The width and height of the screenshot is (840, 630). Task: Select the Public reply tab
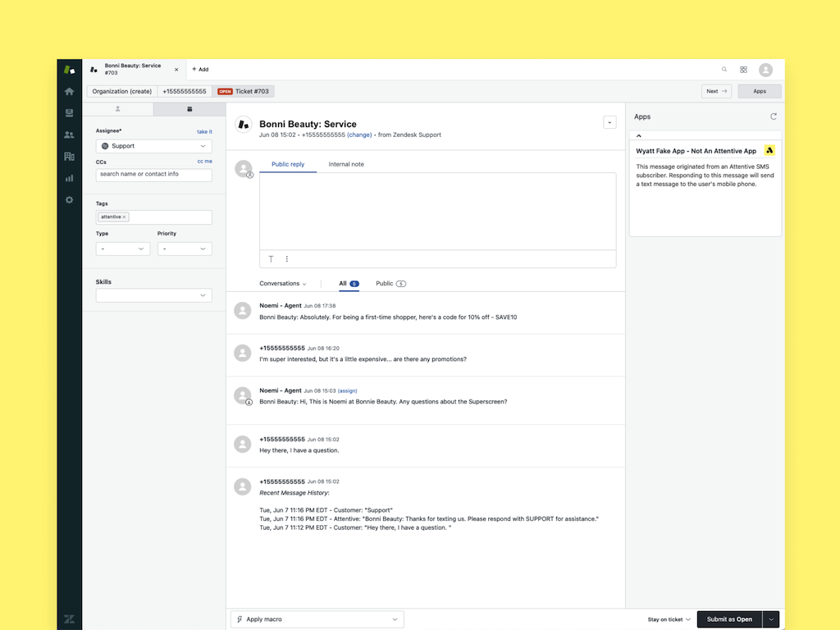point(288,164)
